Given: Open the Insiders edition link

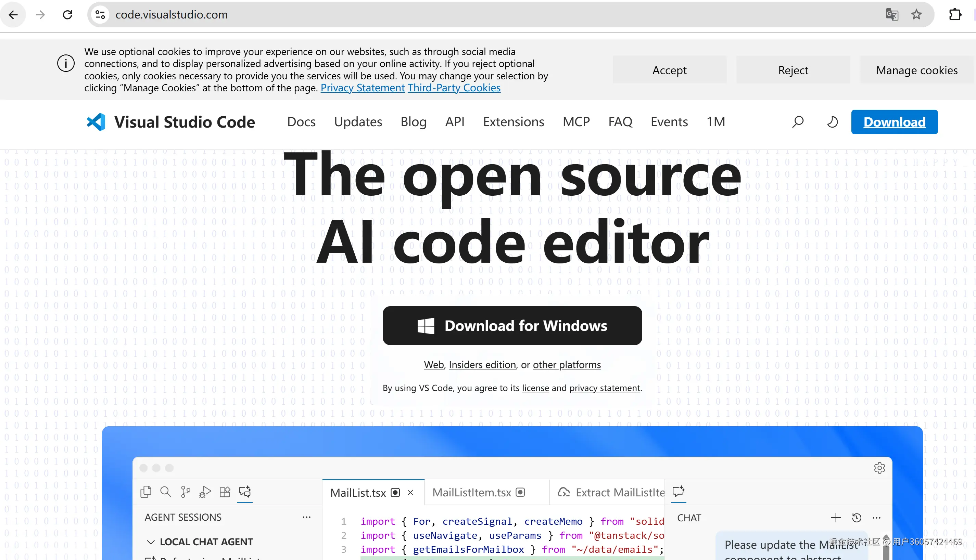Looking at the screenshot, I should coord(482,365).
